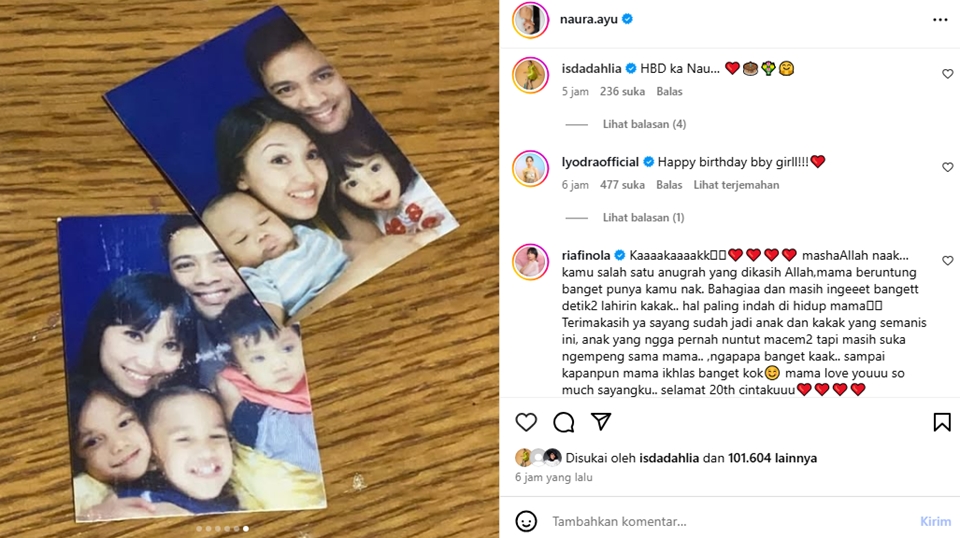The width and height of the screenshot is (960, 538).
Task: View the 101.604 lainnya likes list
Action: click(x=772, y=458)
